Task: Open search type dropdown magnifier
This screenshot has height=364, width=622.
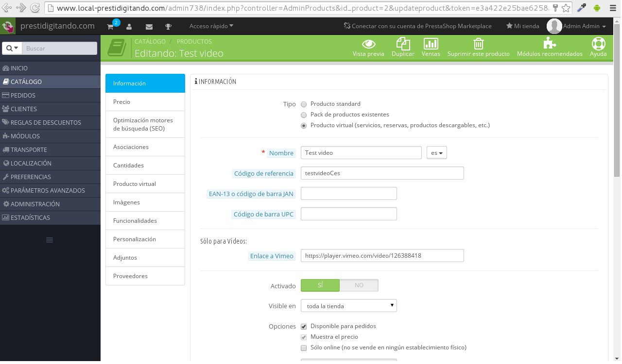Action: coord(12,48)
